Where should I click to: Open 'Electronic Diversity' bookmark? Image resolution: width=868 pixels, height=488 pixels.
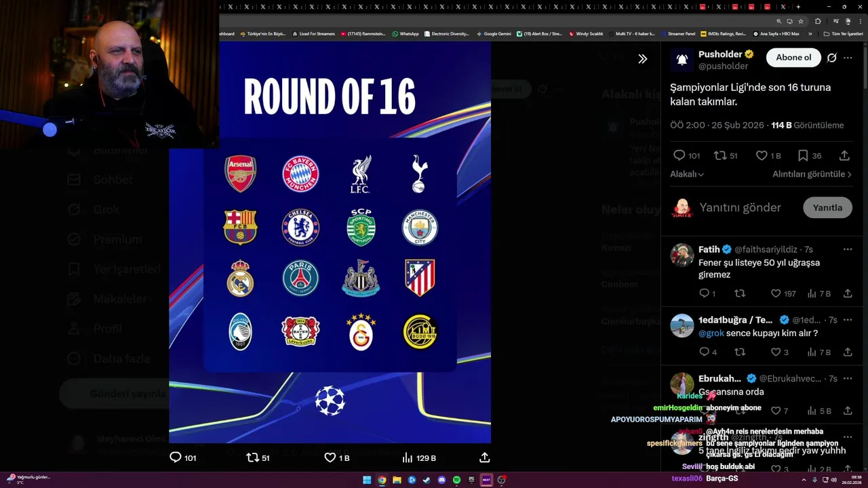coord(446,33)
